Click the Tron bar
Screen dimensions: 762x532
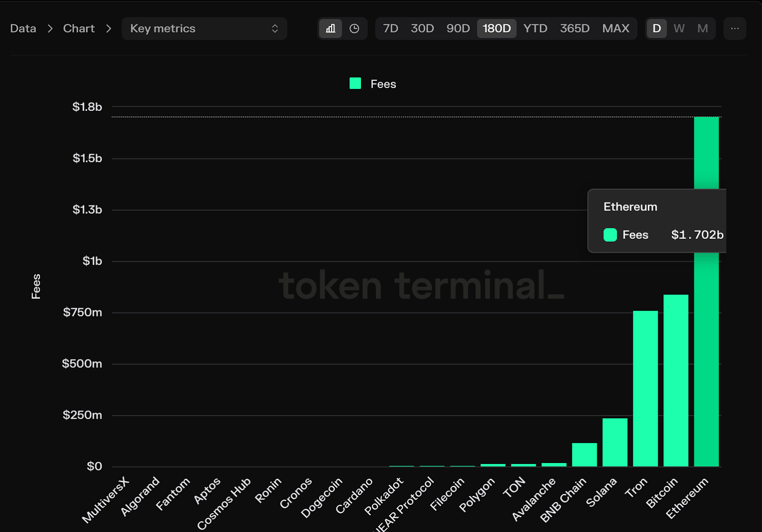pos(645,389)
